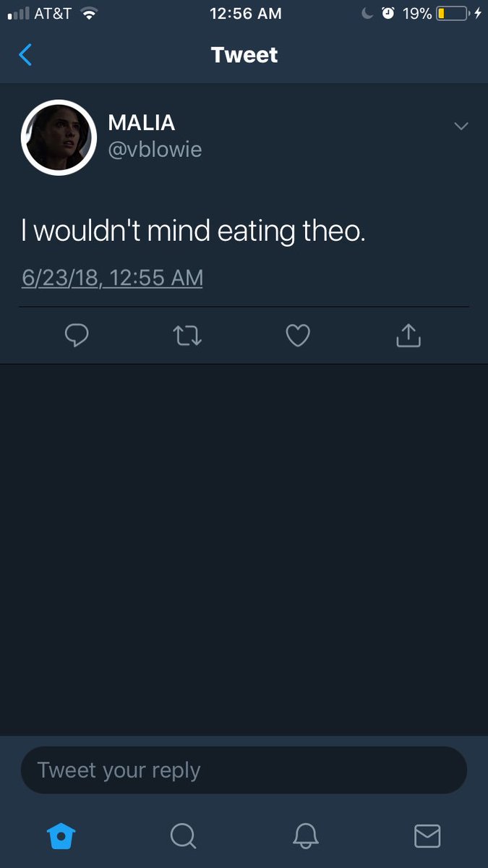This screenshot has height=868, width=488.
Task: Focus the Tweet your reply field
Action: click(x=244, y=770)
